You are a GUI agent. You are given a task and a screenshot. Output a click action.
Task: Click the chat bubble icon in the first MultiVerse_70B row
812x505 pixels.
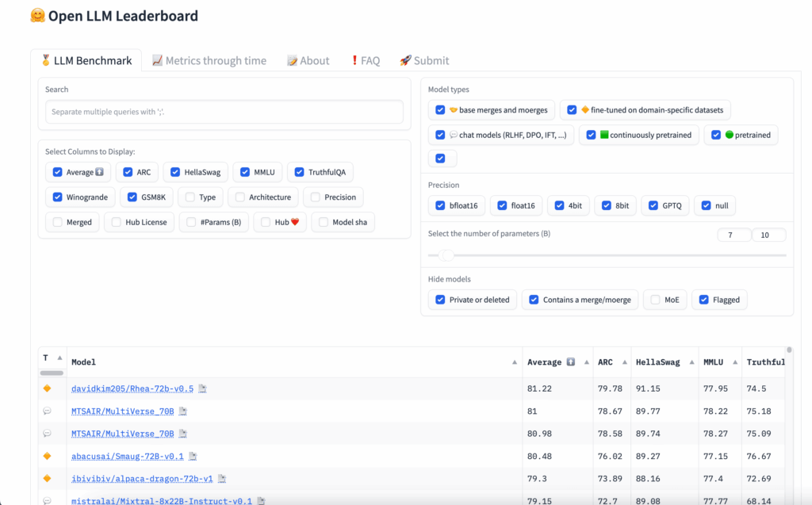(x=47, y=411)
